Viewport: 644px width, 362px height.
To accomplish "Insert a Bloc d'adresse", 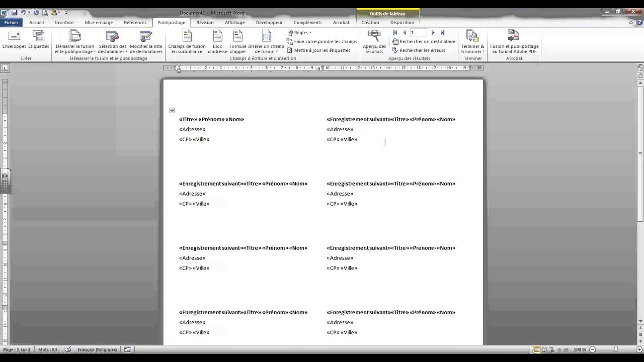I will click(217, 42).
